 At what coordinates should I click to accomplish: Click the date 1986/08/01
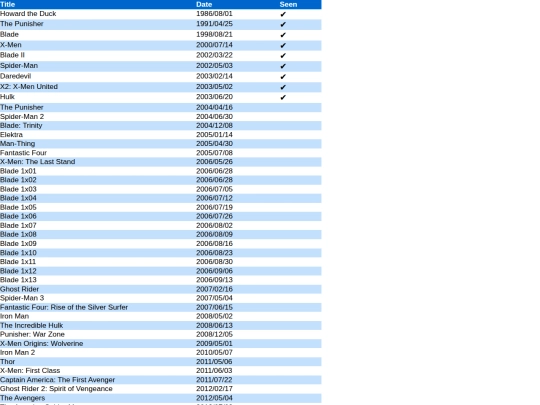[x=214, y=14]
